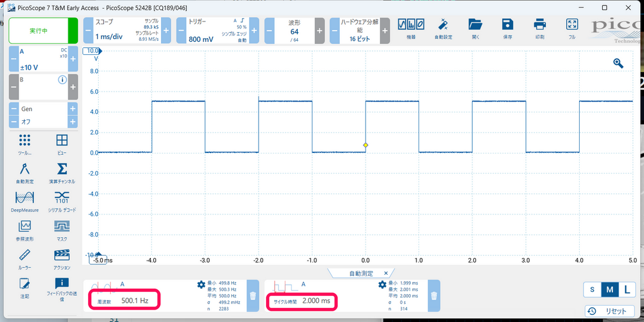Screen dimensions: 644x322
Task: Open the 自動測定 measurements tool
Action: (x=24, y=172)
